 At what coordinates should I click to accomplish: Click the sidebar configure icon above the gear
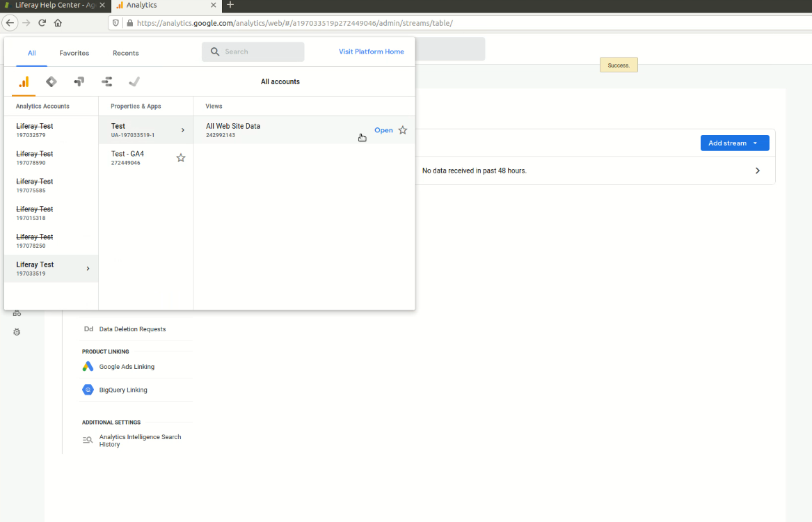[x=17, y=314]
